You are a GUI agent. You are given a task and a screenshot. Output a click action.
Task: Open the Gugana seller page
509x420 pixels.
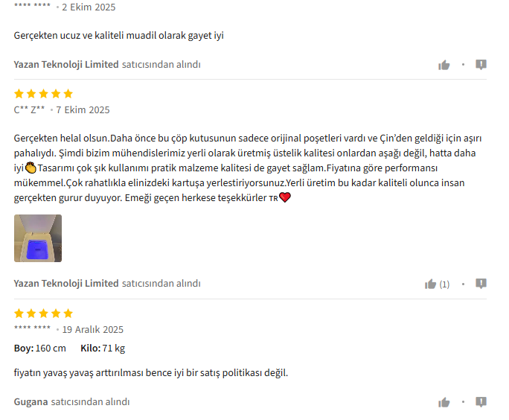pyautogui.click(x=31, y=402)
